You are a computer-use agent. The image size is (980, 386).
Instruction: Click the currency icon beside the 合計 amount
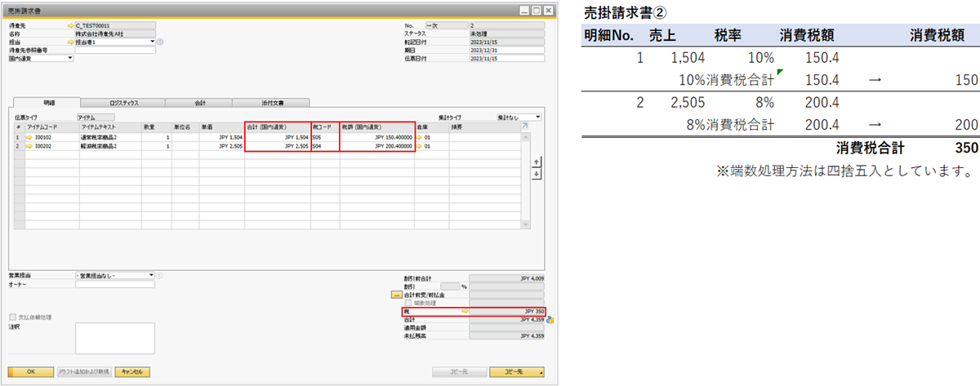pos(550,320)
